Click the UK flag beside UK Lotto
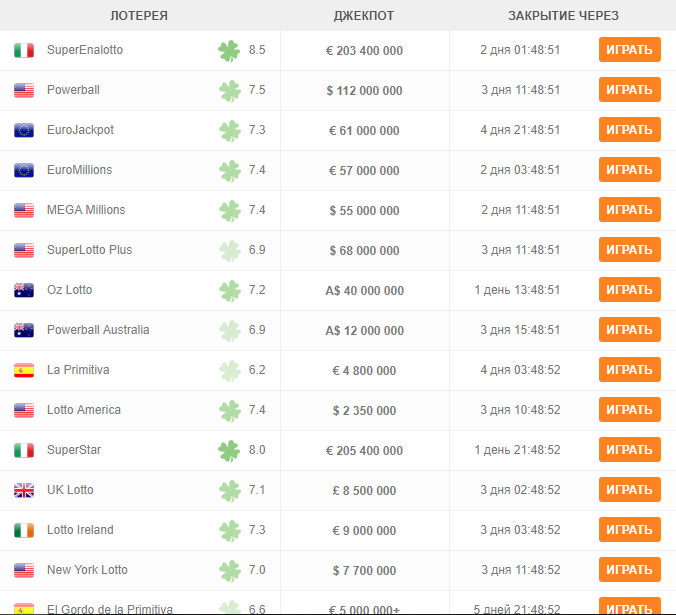676x615 pixels. point(24,490)
